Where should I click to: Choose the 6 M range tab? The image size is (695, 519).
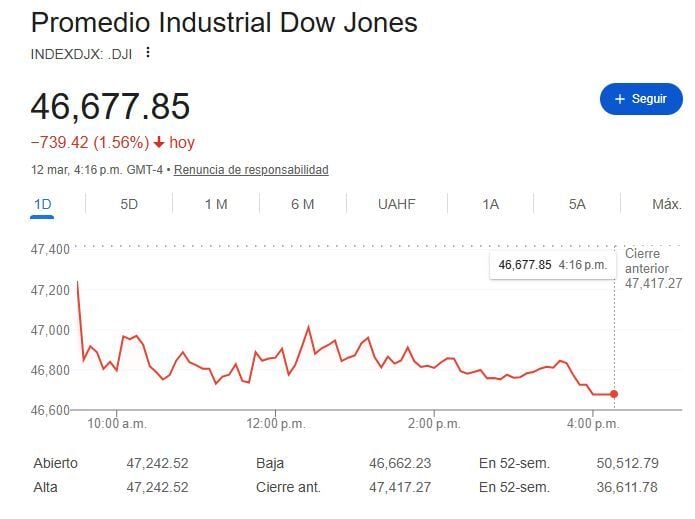(303, 204)
